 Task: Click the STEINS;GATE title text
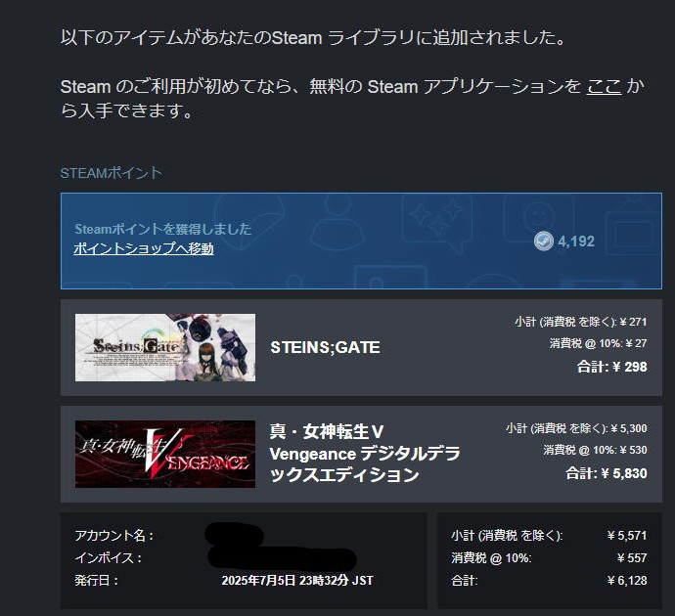pos(325,347)
